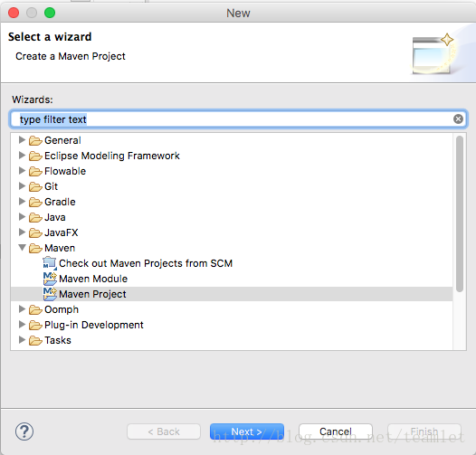Click the Java folder icon

click(35, 218)
